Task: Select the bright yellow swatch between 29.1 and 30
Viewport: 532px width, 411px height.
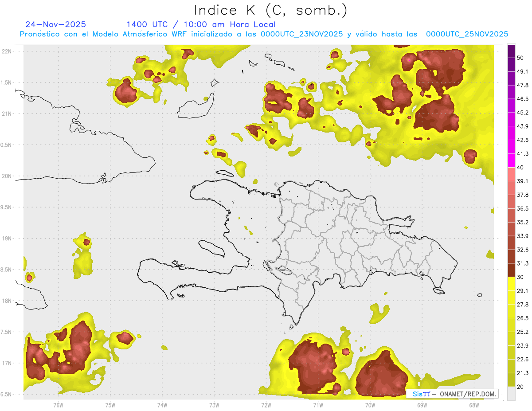Action: pyautogui.click(x=511, y=284)
